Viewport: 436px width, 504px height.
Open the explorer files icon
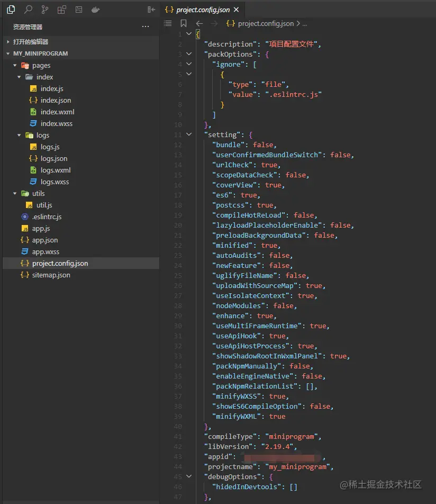[11, 10]
